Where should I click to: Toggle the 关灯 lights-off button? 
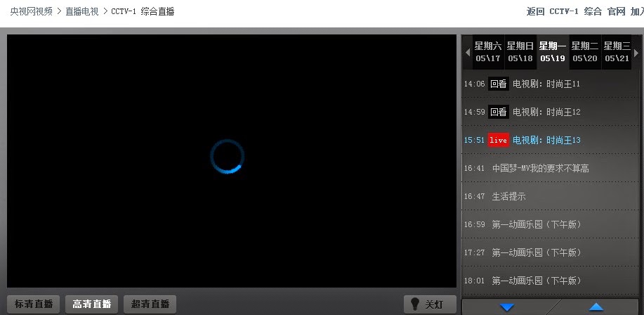tap(430, 304)
